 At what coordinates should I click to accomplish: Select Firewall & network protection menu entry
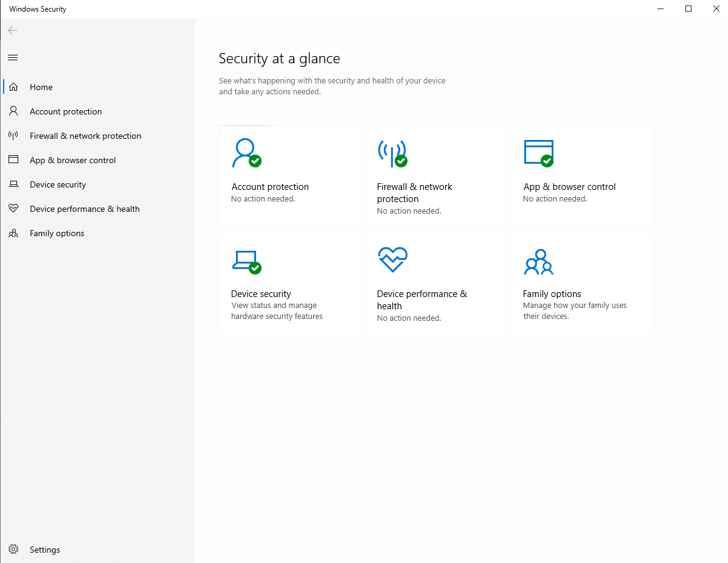(x=85, y=135)
